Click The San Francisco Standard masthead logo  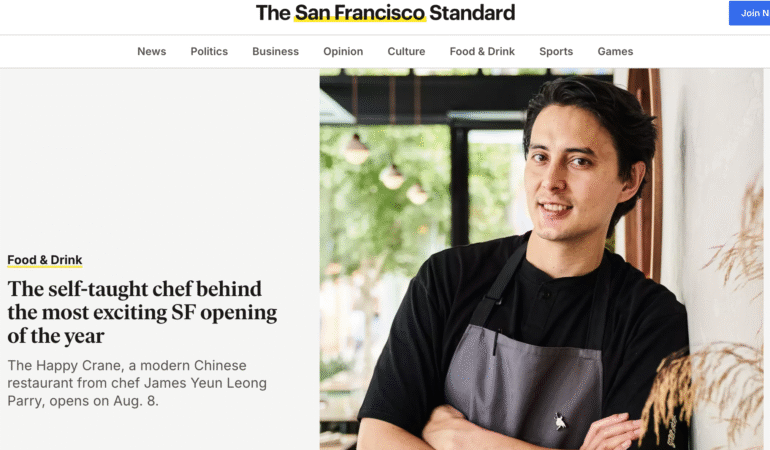click(385, 13)
